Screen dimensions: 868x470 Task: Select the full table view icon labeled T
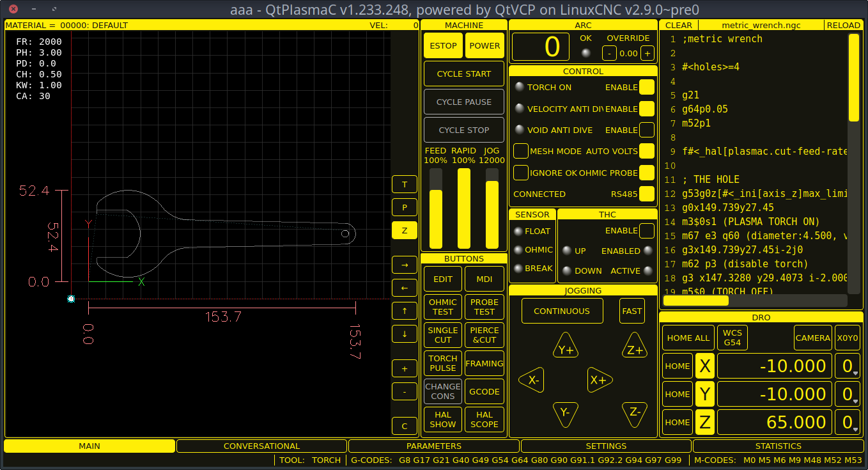[x=404, y=184]
